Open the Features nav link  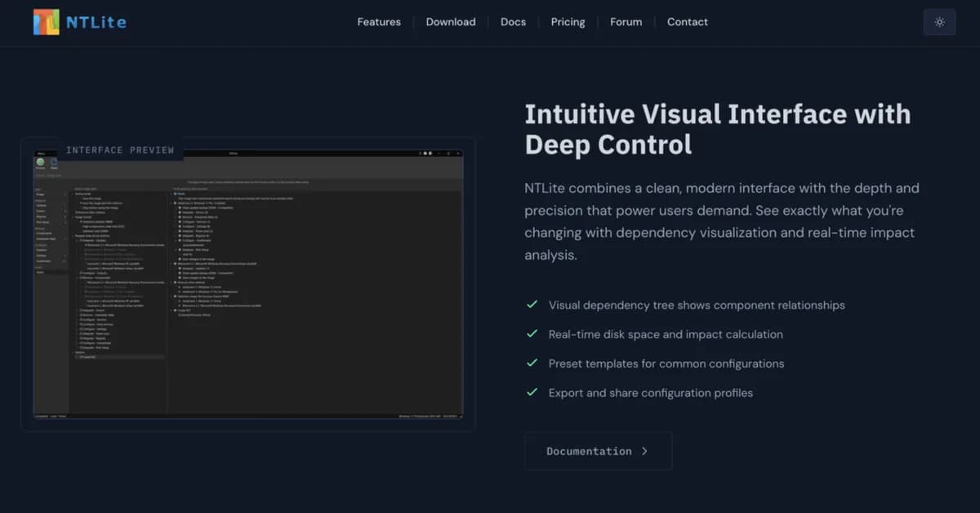[379, 22]
